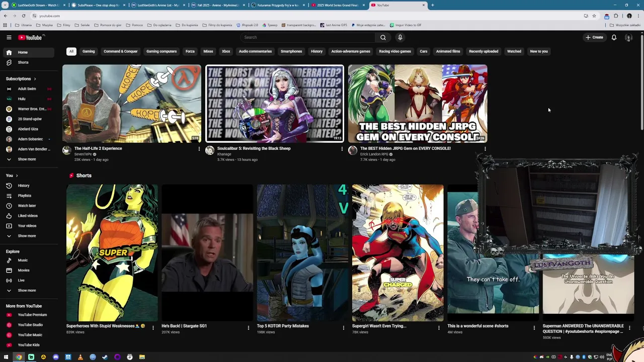The width and height of the screenshot is (644, 362).
Task: Open the account avatar menu
Action: [x=628, y=37]
